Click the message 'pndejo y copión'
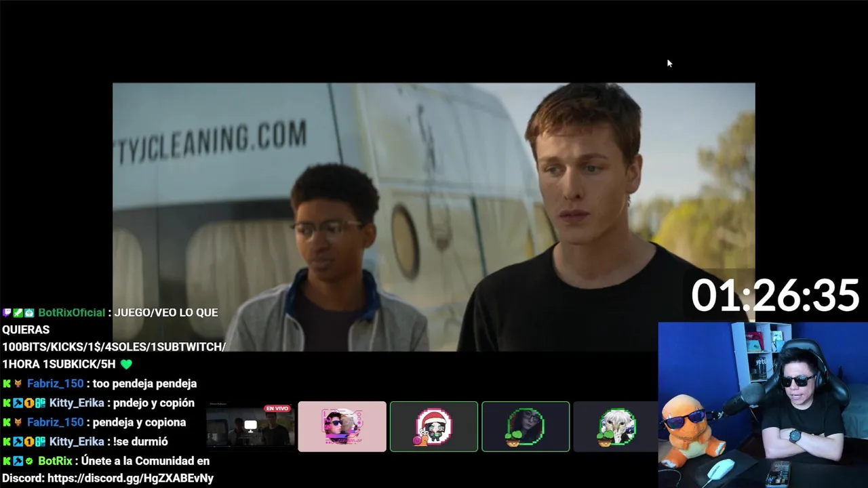The image size is (868, 488). (154, 403)
